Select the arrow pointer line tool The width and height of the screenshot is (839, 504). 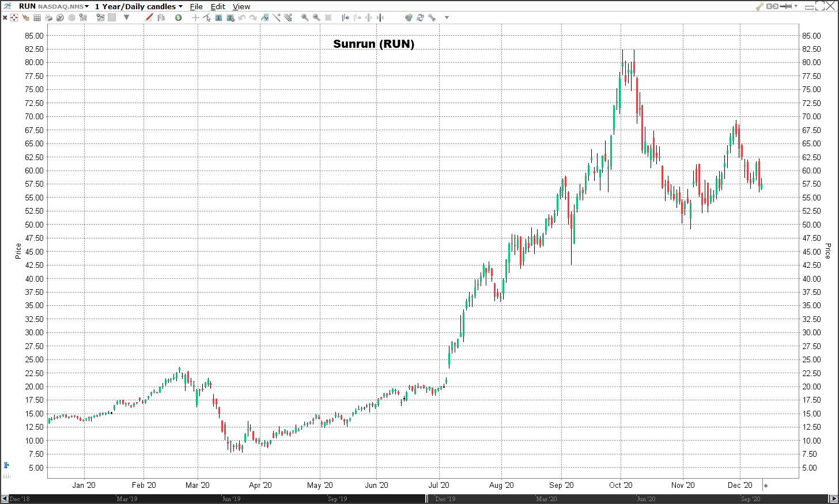[x=207, y=18]
